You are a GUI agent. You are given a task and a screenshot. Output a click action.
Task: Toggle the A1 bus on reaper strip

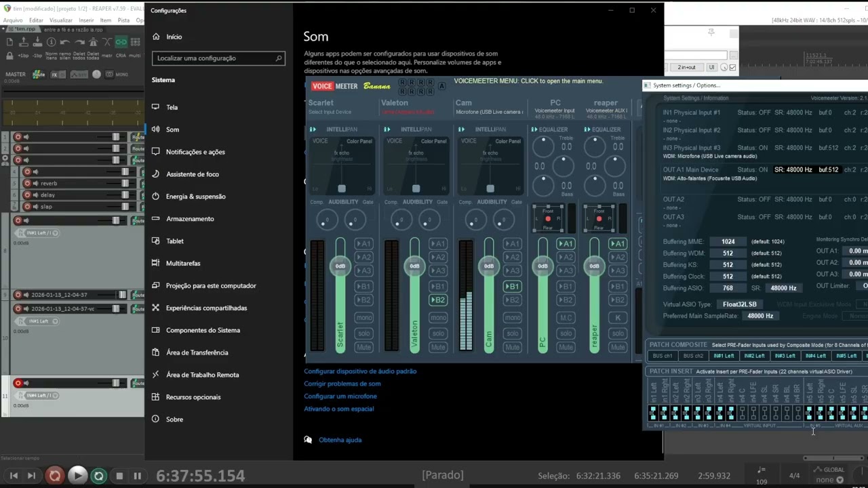[617, 244]
